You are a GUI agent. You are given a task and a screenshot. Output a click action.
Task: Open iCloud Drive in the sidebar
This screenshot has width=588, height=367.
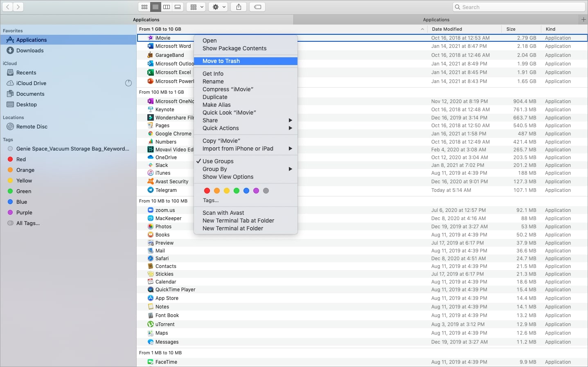point(31,83)
